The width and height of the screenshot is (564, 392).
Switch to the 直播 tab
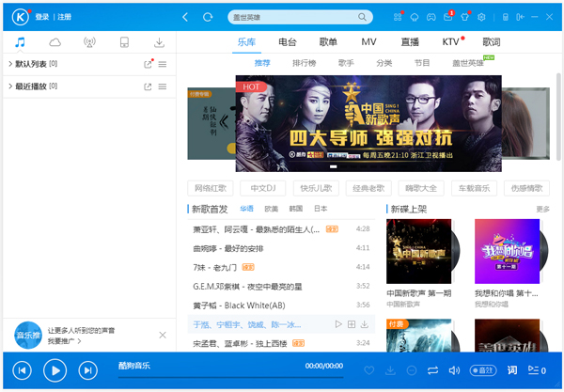(x=410, y=42)
